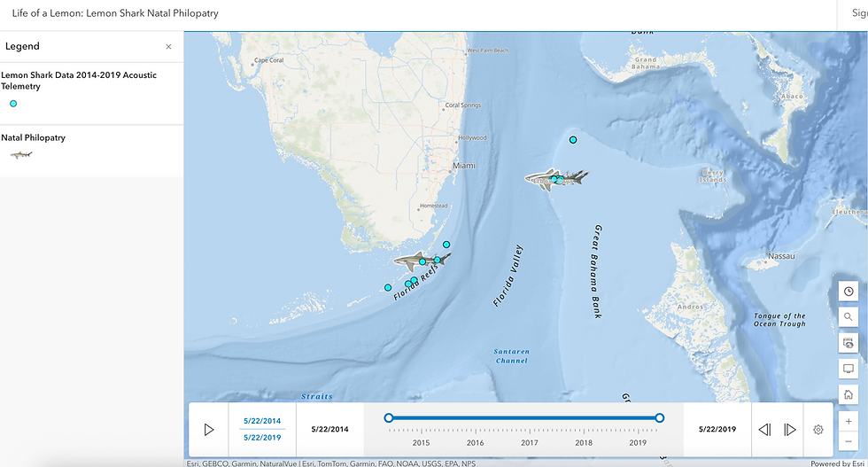Click 'Santaren Channel' map label
The image size is (868, 467).
(512, 356)
